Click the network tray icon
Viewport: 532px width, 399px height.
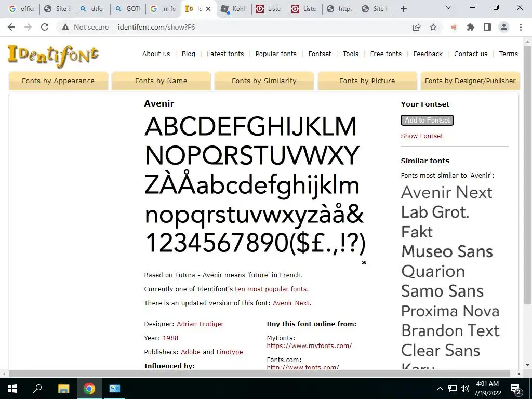[x=453, y=389]
